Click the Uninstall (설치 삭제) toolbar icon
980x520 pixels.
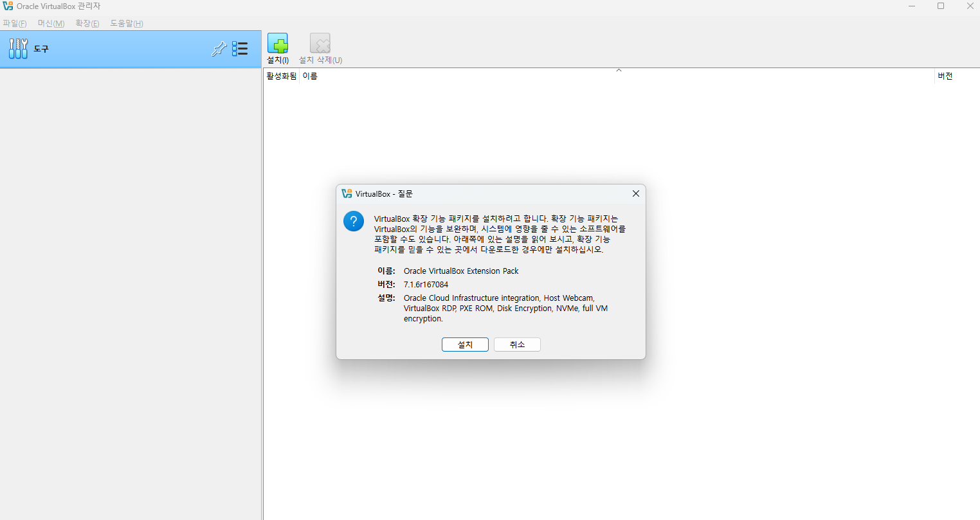pos(320,44)
